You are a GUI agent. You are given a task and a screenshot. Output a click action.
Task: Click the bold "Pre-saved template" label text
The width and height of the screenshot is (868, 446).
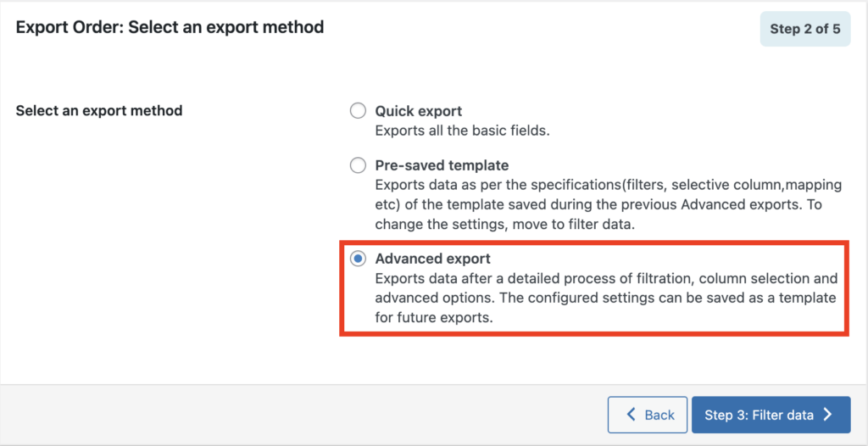[x=442, y=165]
